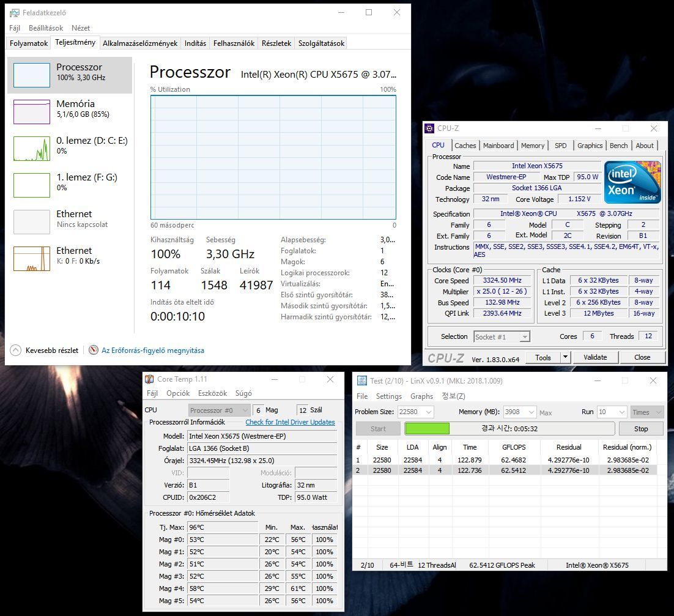Open the Graphics tab in CPU-Z
This screenshot has height=616, width=674.
590,146
